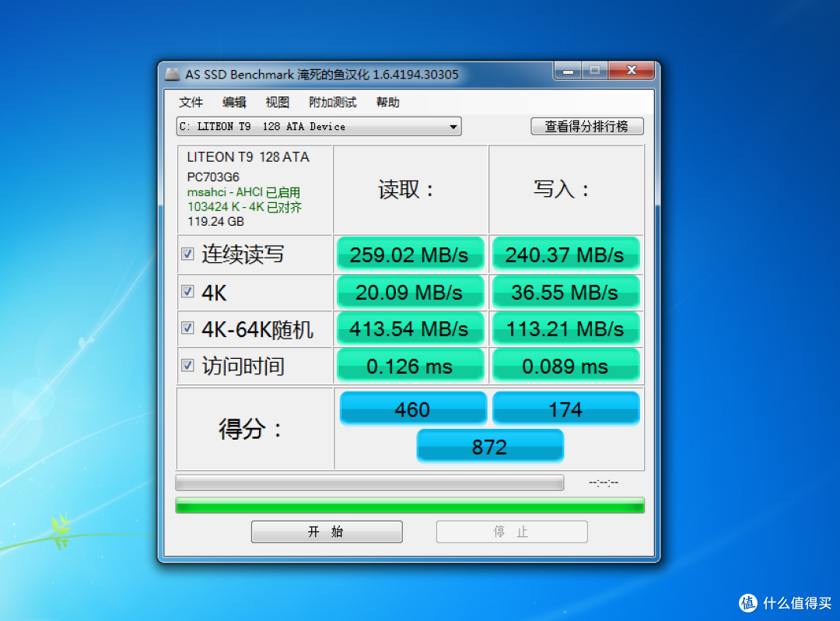Click the 查看得分排行榜 button
Image resolution: width=840 pixels, height=621 pixels.
[587, 126]
